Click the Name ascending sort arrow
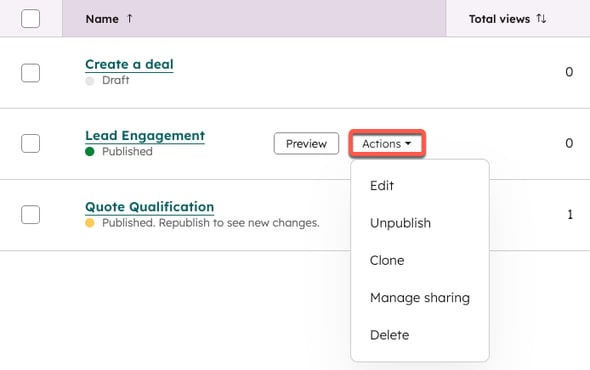590x370 pixels. [129, 18]
